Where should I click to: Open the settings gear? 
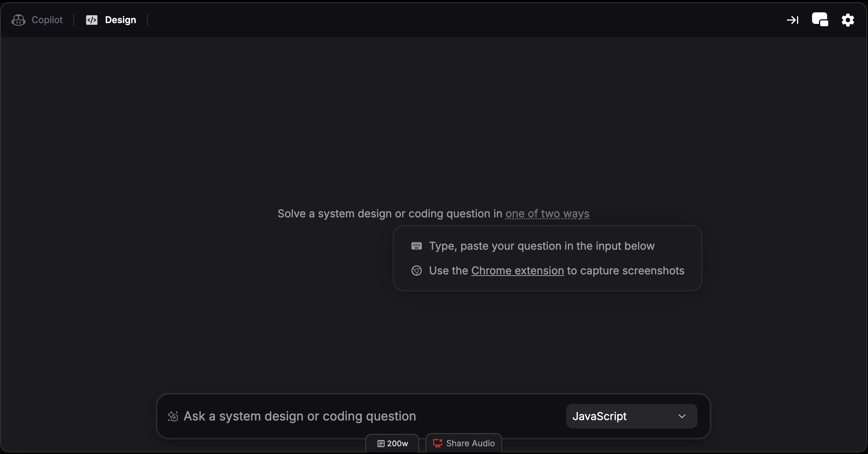click(847, 20)
